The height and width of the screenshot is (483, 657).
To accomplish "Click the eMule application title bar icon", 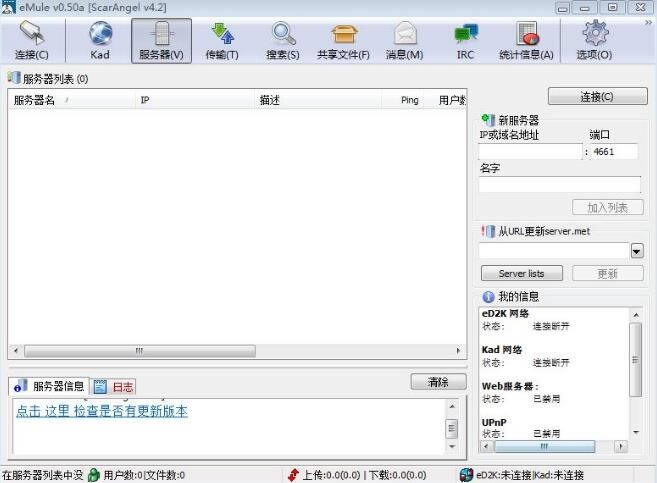I will coord(8,7).
